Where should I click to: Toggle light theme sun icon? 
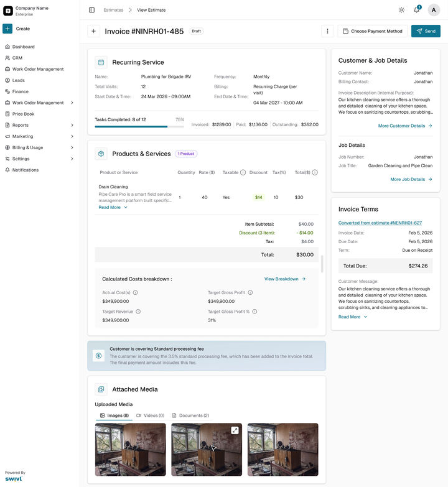coord(402,10)
